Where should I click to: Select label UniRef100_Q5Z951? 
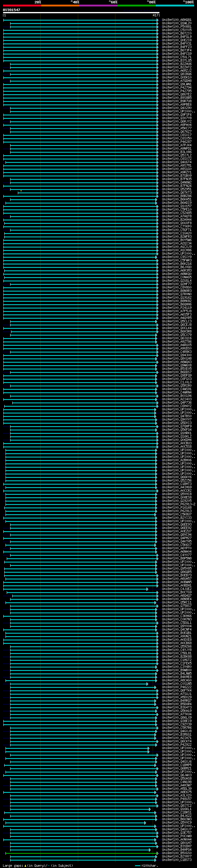(x=176, y=189)
